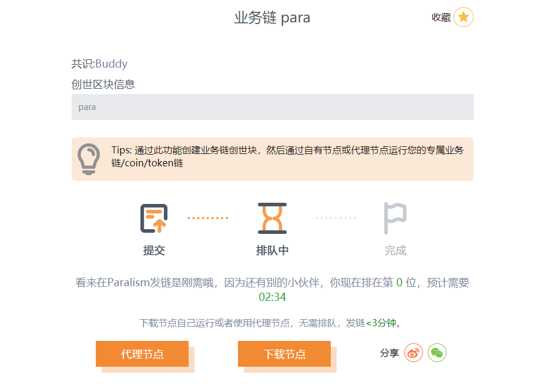Viewport: 547px width, 392px height.
Task: Click the favorite star icon
Action: click(463, 17)
